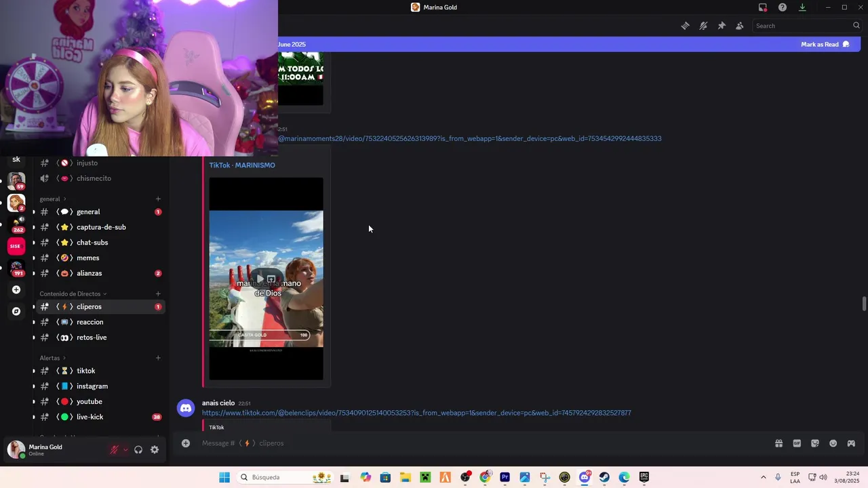This screenshot has height=488, width=868.
Task: Open pinned messages pin icon
Action: click(722, 26)
